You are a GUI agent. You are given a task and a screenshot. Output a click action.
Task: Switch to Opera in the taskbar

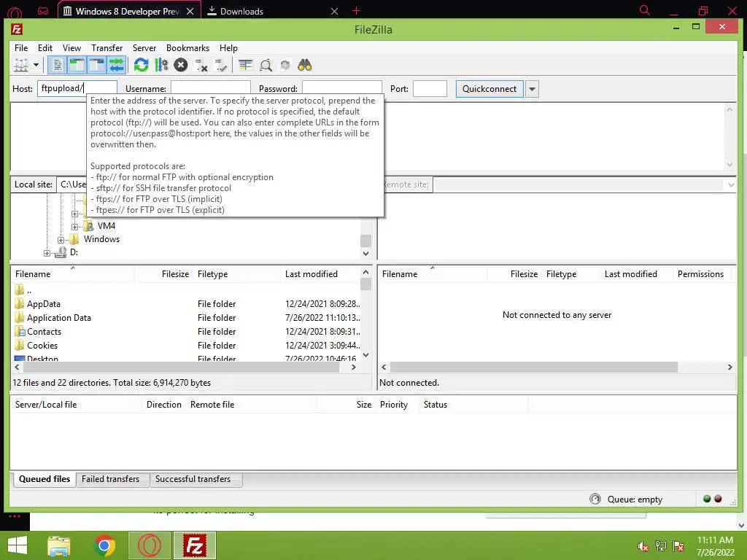tap(150, 545)
